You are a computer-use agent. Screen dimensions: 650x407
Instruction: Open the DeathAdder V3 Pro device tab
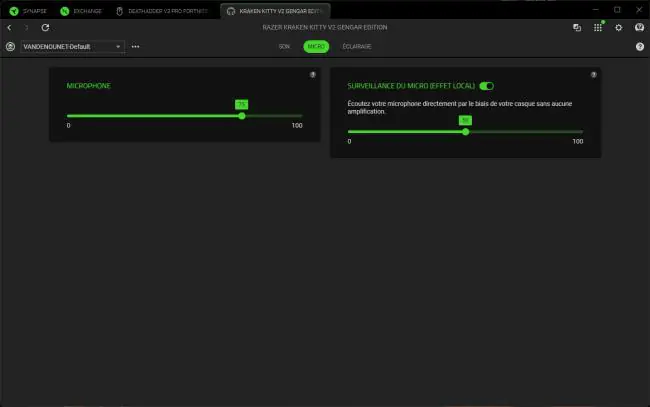[x=162, y=11]
